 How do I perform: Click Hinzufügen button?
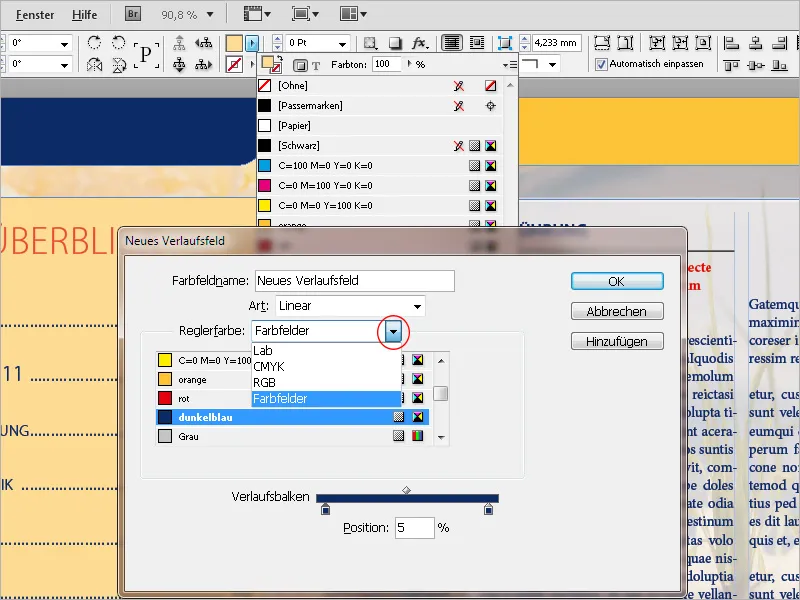[617, 341]
